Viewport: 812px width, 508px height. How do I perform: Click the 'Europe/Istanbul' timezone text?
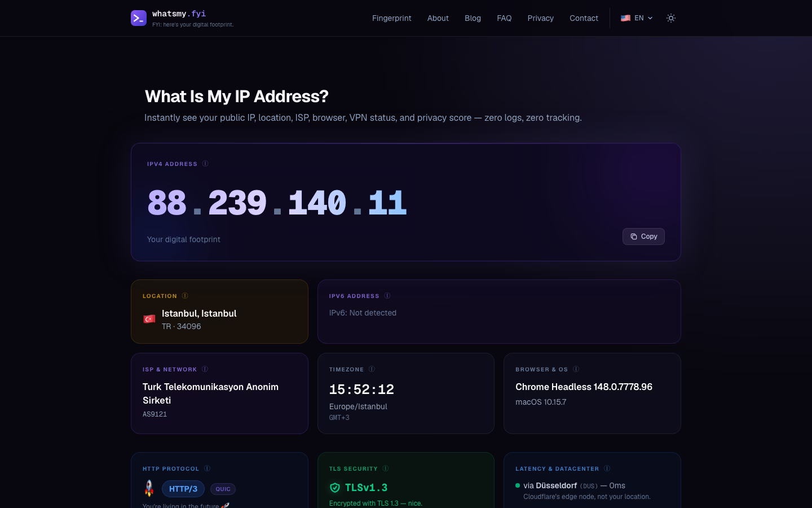(x=358, y=406)
